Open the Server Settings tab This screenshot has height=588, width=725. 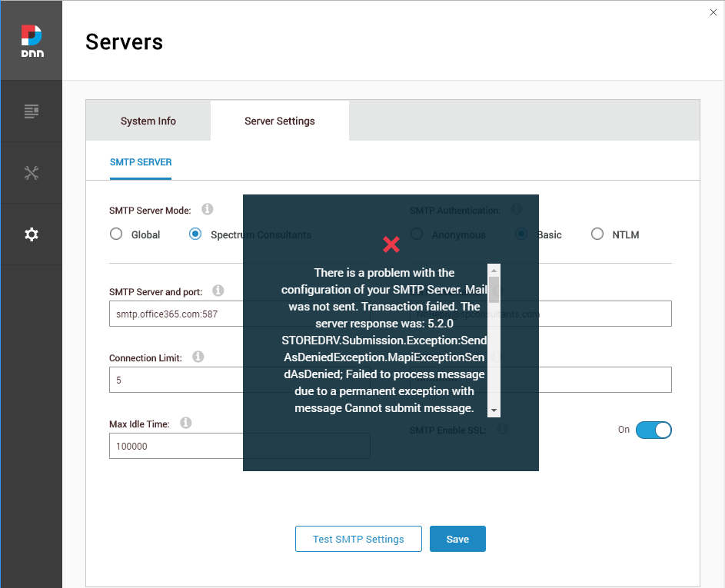(279, 121)
